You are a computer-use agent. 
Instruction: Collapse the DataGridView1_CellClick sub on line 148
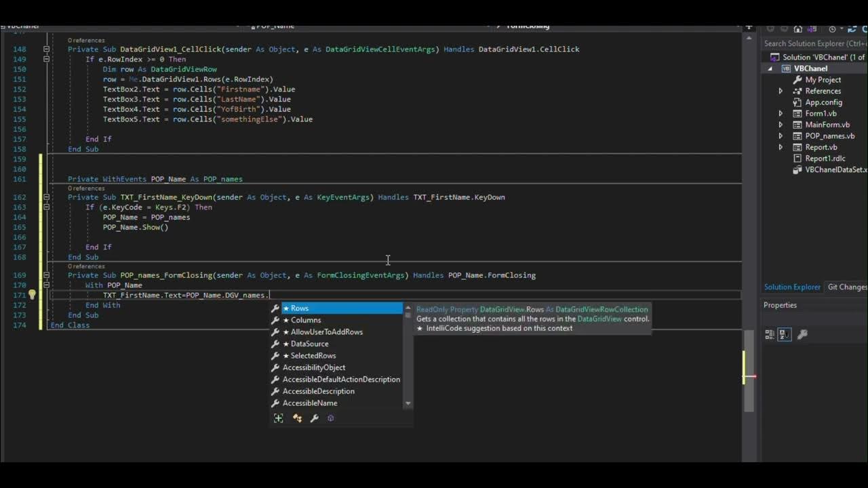(x=46, y=49)
